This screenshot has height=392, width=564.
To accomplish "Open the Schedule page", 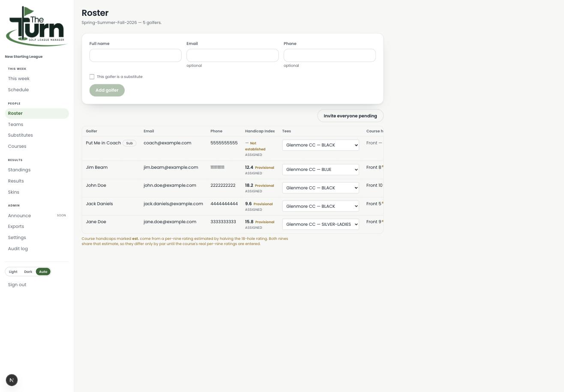I will click(x=37, y=90).
